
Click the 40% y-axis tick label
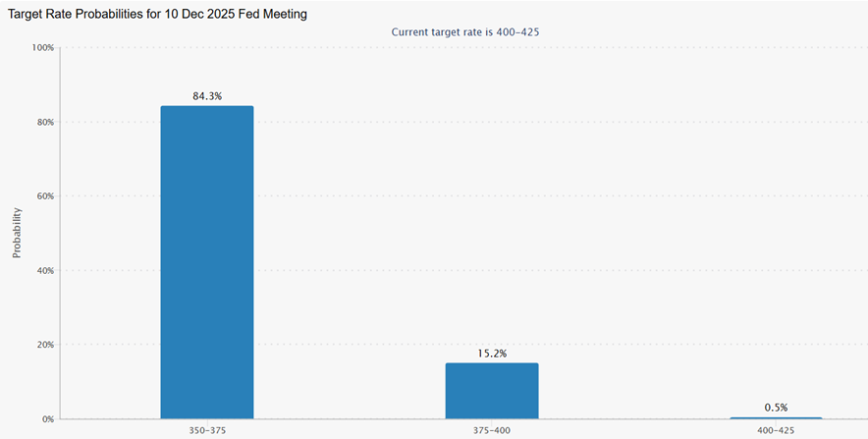(x=45, y=271)
